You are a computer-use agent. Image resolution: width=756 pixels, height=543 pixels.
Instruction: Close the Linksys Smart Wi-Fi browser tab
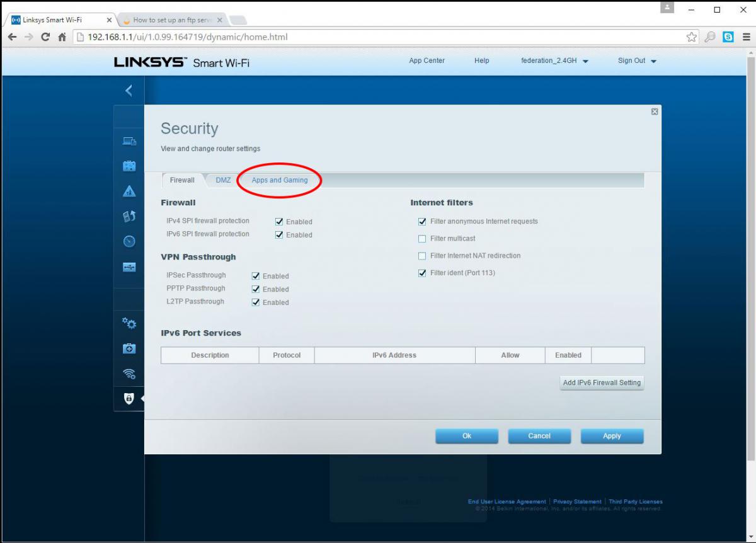coord(109,20)
